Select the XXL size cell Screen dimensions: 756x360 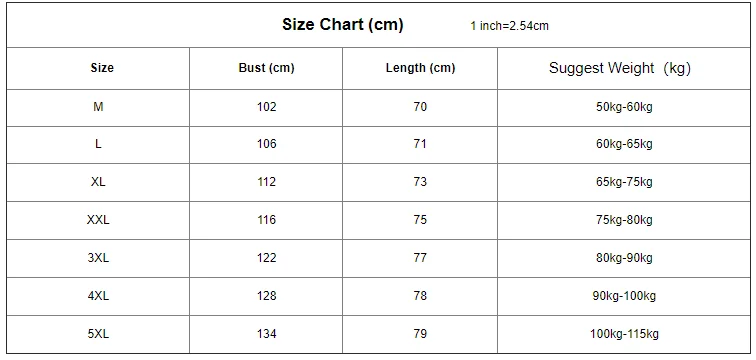click(98, 220)
